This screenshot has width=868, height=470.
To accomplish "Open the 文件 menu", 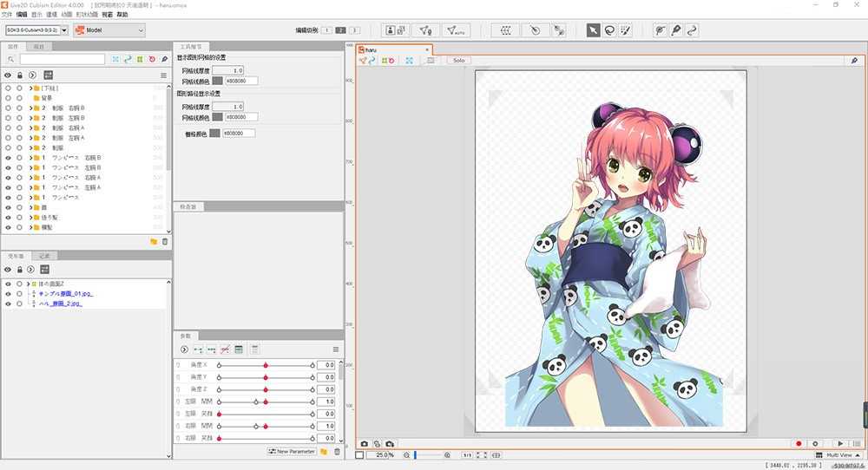I will [7, 15].
